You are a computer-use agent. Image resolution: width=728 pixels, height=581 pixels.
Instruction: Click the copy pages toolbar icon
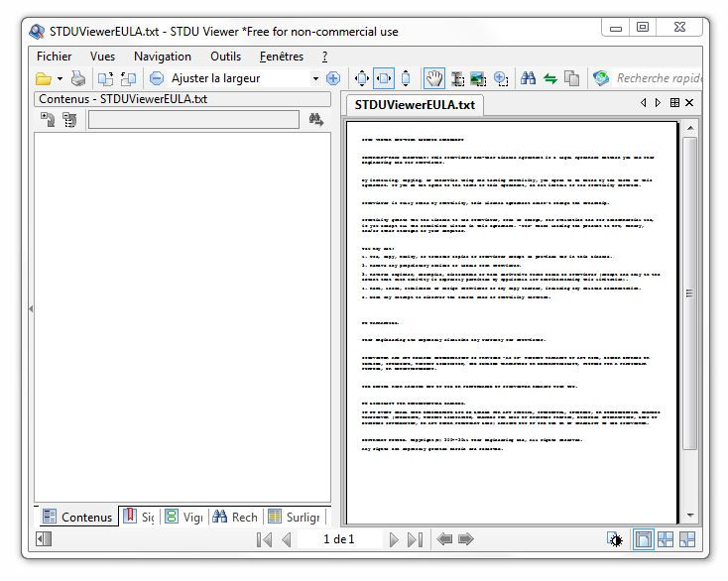[571, 78]
